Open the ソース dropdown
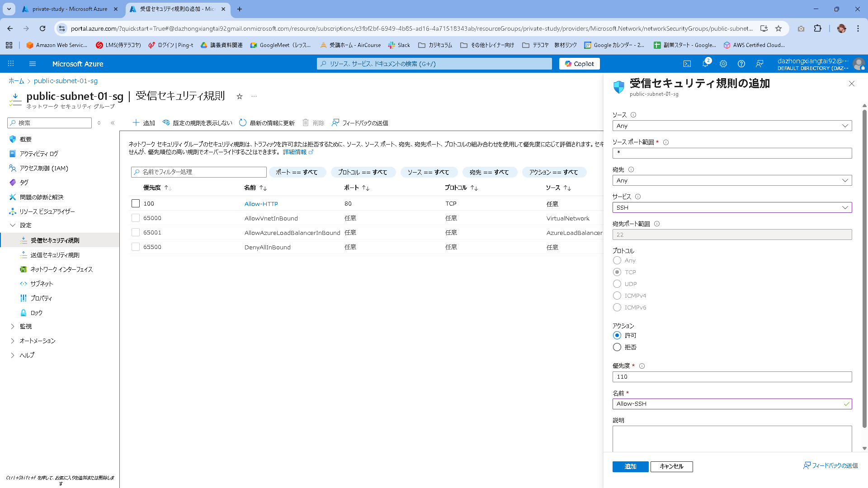This screenshot has width=868, height=488. 732,126
